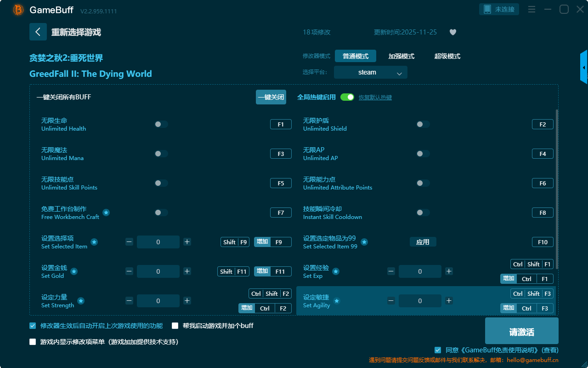Click the GameBuff logo icon
Image resolution: width=588 pixels, height=368 pixels.
pos(18,10)
